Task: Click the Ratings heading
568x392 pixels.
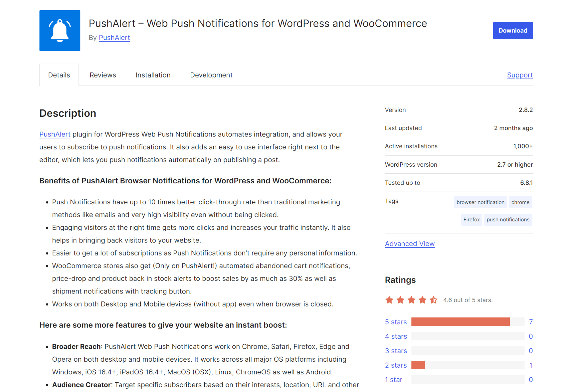Action: [400, 280]
